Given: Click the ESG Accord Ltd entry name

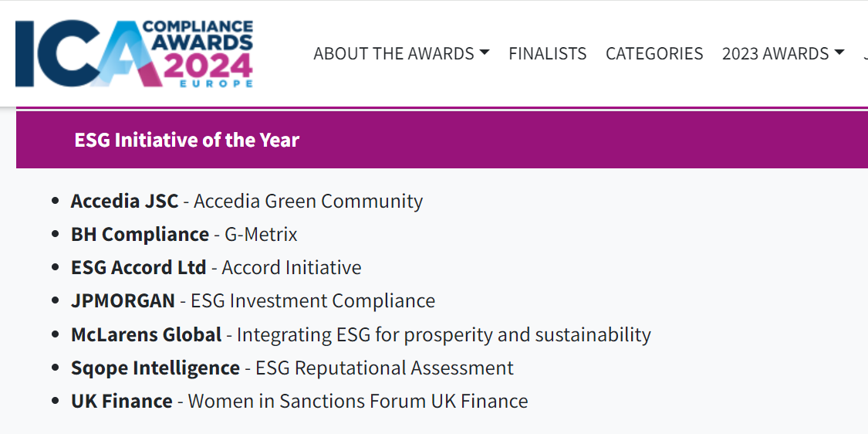Looking at the screenshot, I should coord(138,267).
